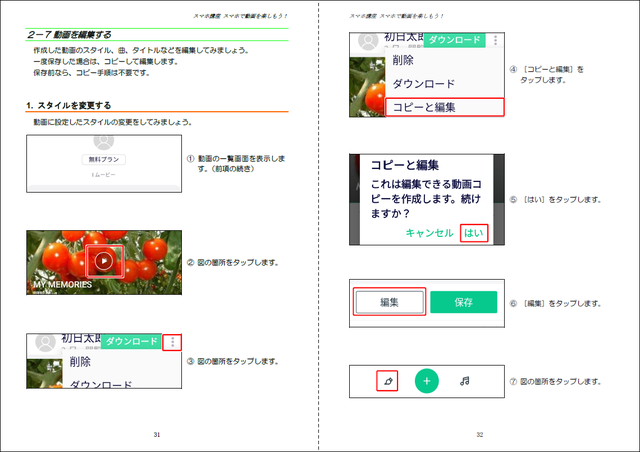Click profile avatar above 無料プラン
The image size is (640, 452).
(x=104, y=141)
